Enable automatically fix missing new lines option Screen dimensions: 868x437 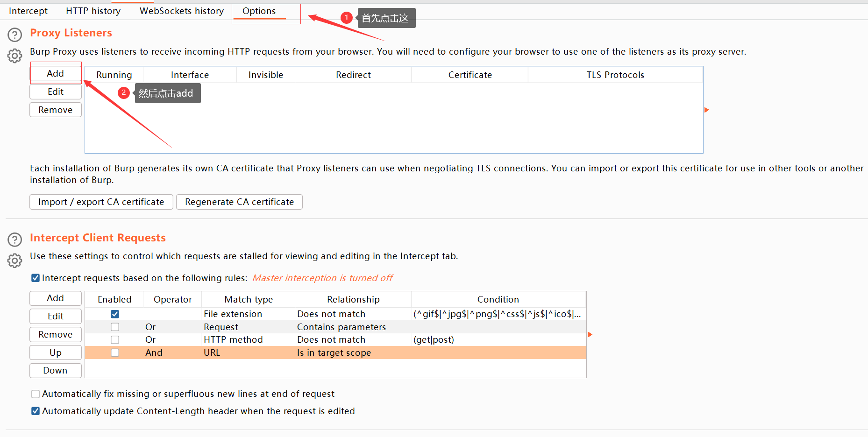[x=36, y=394]
